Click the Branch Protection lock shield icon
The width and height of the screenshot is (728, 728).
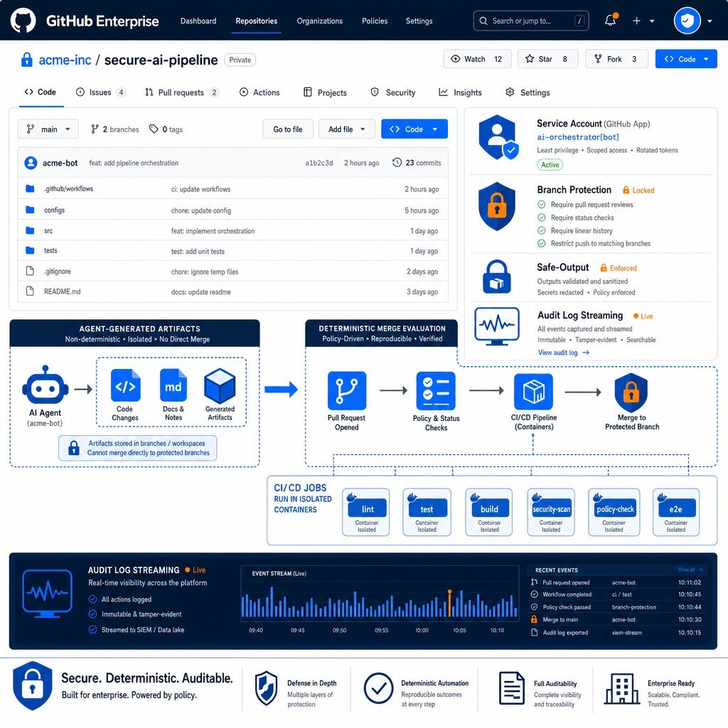(x=497, y=206)
